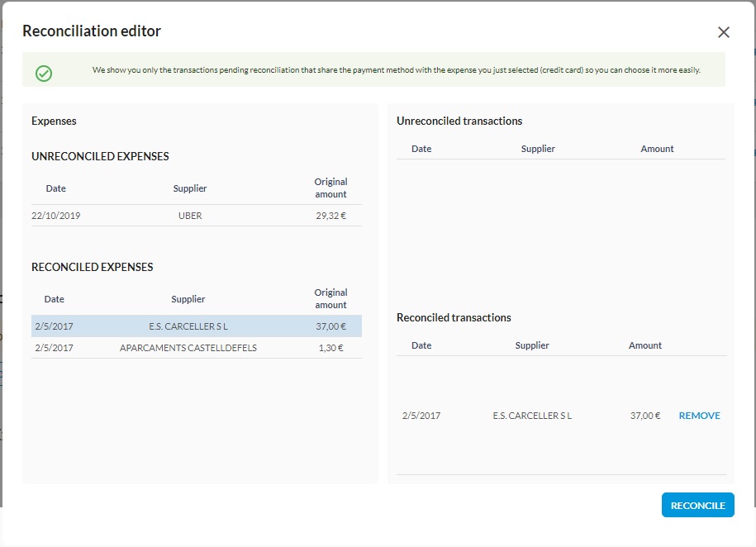Click Date header in Unreconciled transactions
The width and height of the screenshot is (756, 547).
pos(421,149)
